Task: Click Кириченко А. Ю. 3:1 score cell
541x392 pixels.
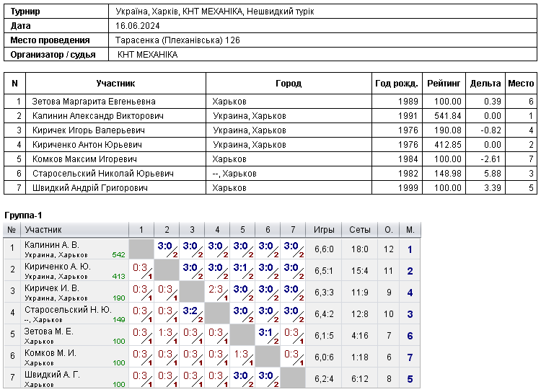Action: [242, 271]
